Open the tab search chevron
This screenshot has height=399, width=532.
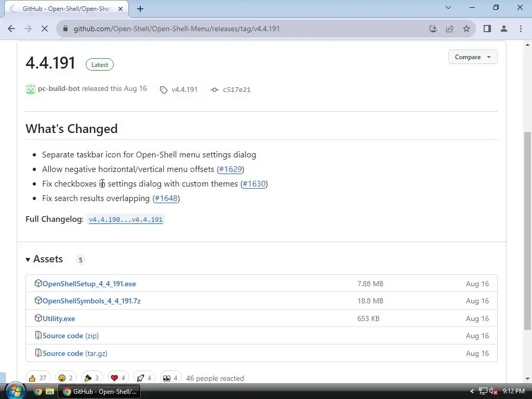pyautogui.click(x=448, y=7)
